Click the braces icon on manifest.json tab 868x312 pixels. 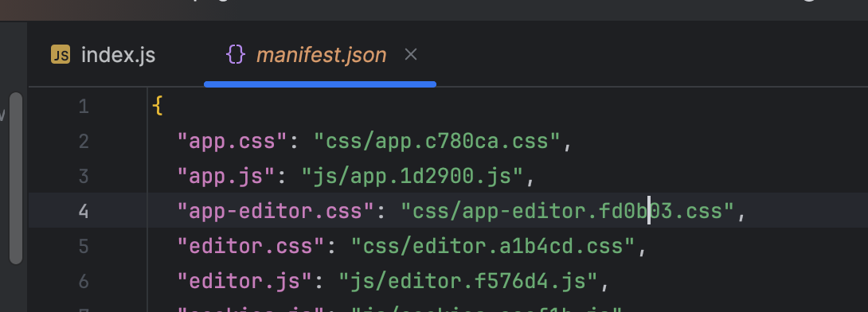coord(236,54)
